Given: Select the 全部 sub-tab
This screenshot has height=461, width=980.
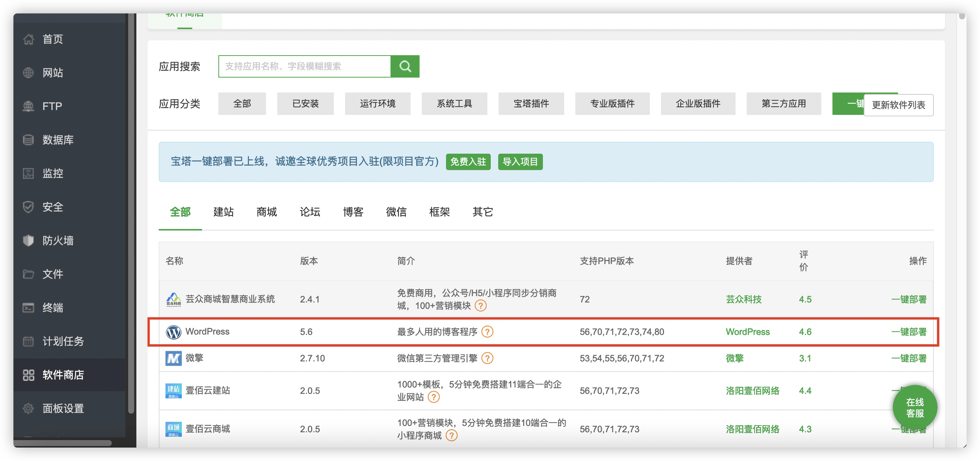Looking at the screenshot, I should (180, 211).
